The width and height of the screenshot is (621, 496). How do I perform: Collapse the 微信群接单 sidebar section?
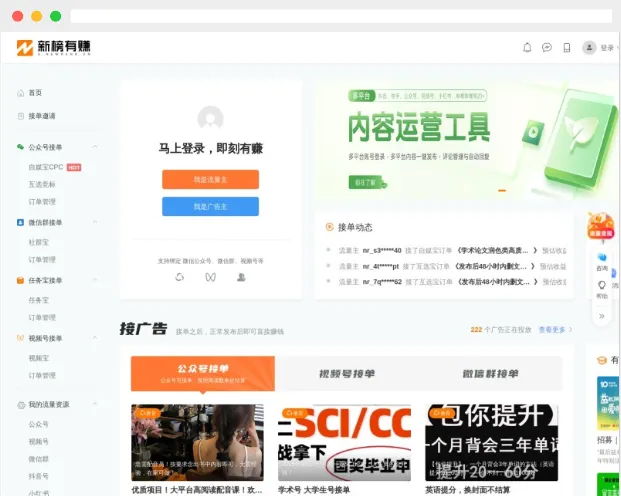coord(96,222)
